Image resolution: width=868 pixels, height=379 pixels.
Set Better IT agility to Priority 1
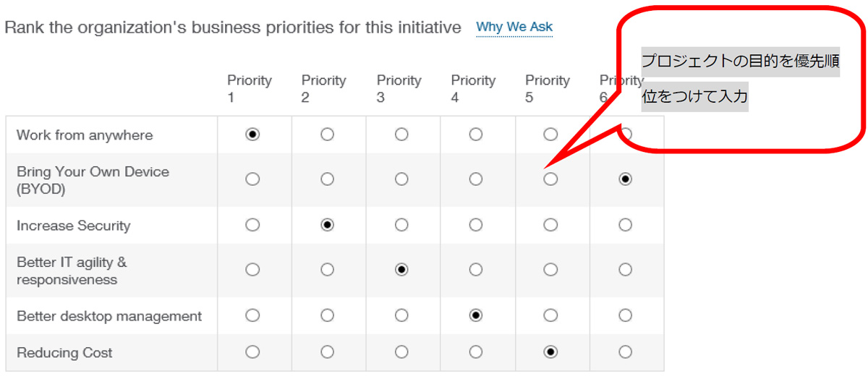click(252, 270)
